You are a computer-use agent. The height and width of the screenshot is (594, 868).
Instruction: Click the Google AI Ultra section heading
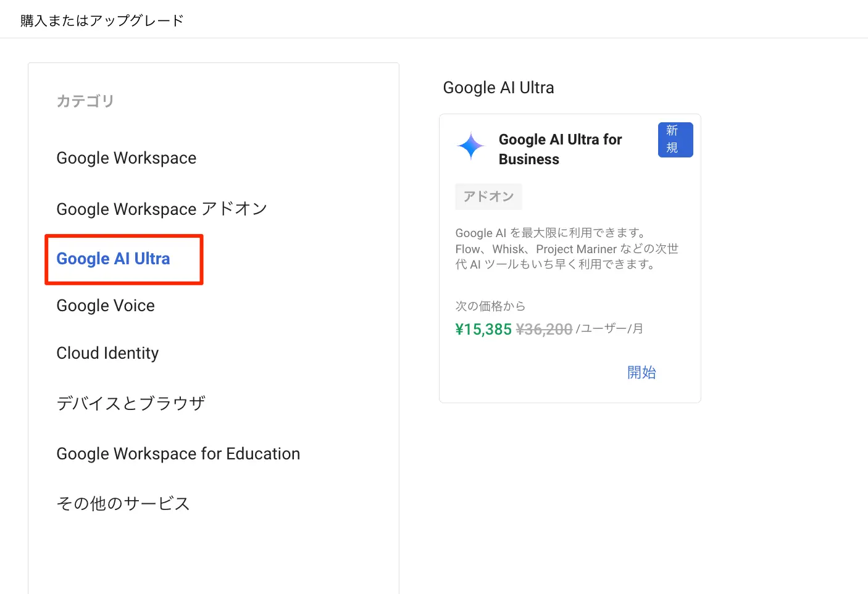click(x=498, y=88)
